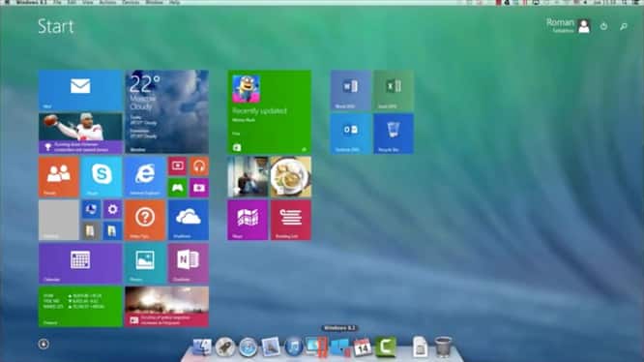
Task: Open Finder from the Dock
Action: (x=202, y=347)
